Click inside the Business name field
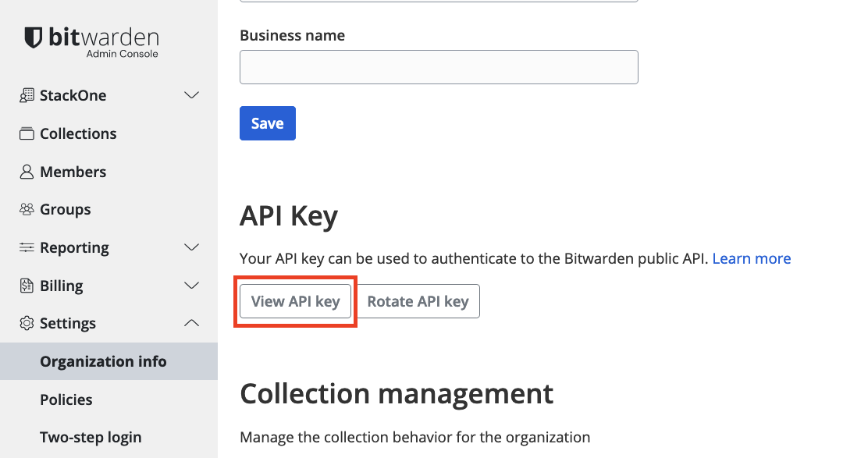Image resolution: width=868 pixels, height=458 pixels. point(438,67)
